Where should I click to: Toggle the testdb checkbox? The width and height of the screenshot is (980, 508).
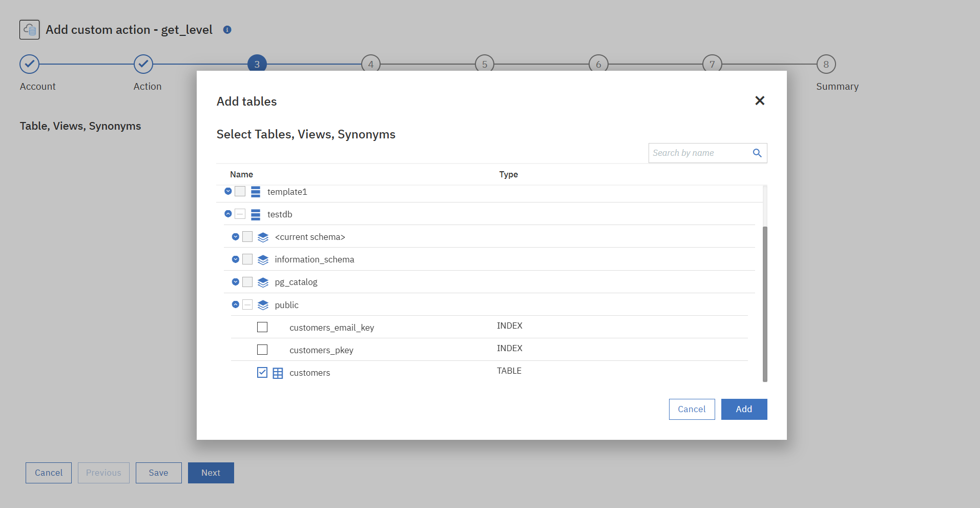240,214
